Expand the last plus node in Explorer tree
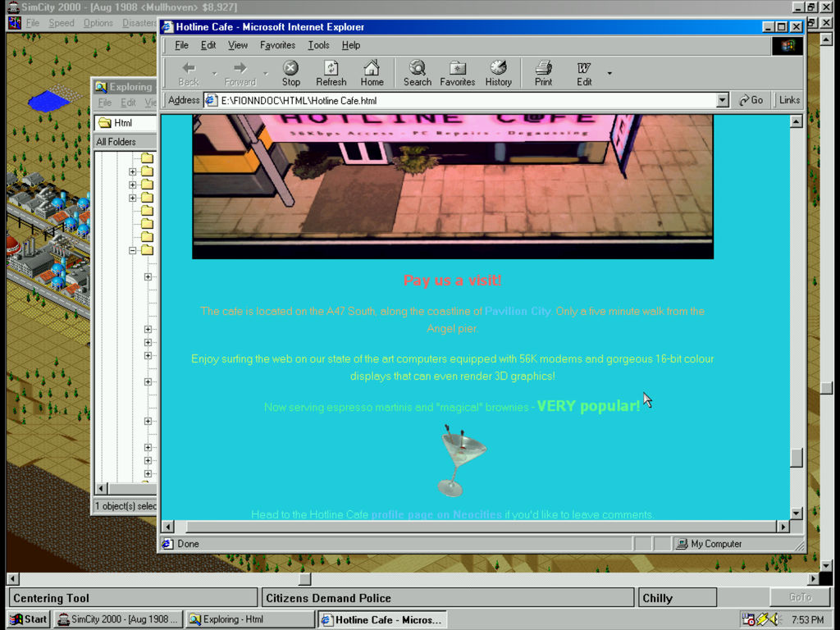 click(148, 473)
